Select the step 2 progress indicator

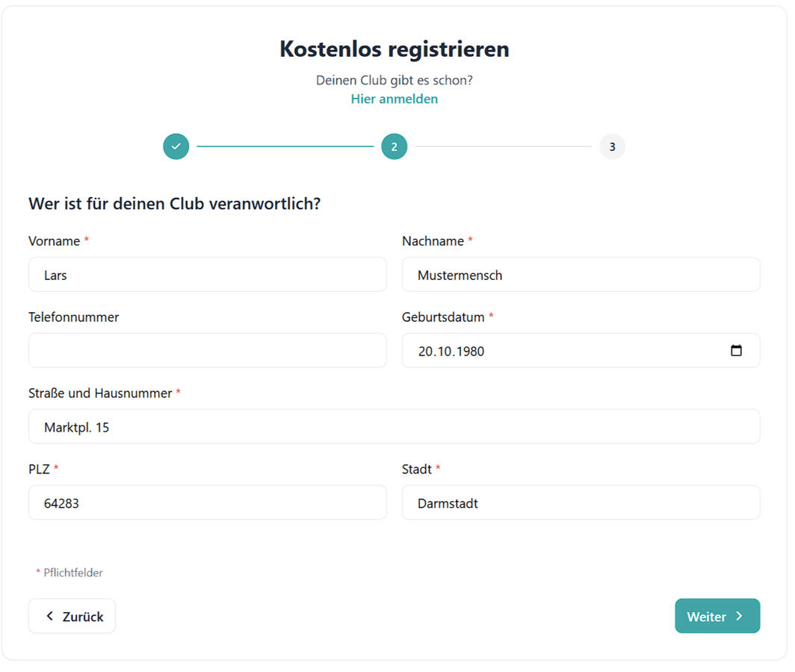[x=395, y=146]
